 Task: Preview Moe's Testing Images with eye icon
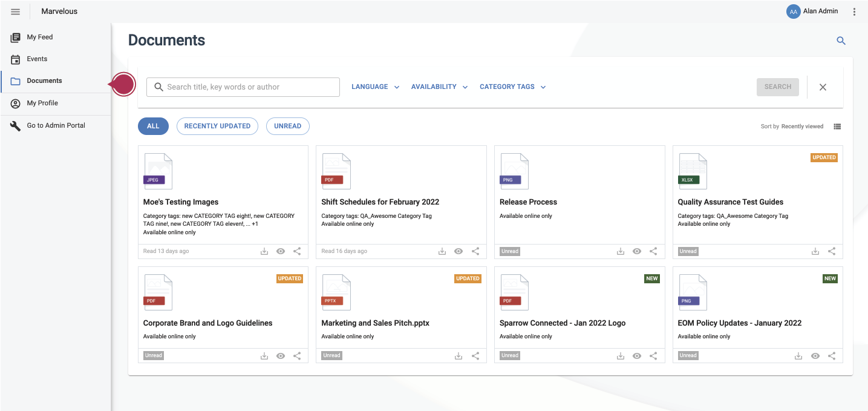click(x=281, y=251)
